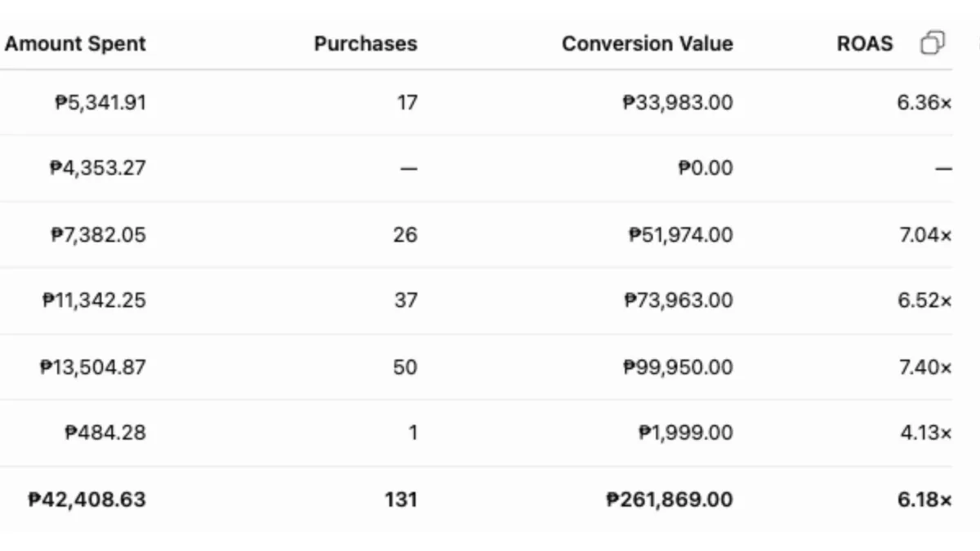Sort by the Amount Spent column header
Image resolution: width=980 pixels, height=551 pixels.
click(75, 43)
